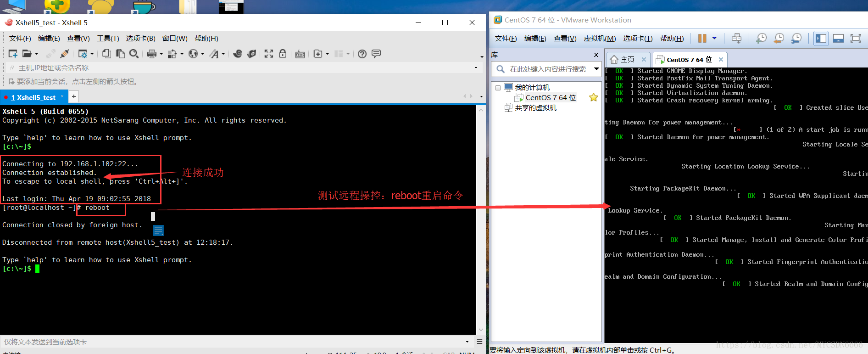Click the Print icon in Xshell toolbar
Screen dimensions: 868x354
152,54
